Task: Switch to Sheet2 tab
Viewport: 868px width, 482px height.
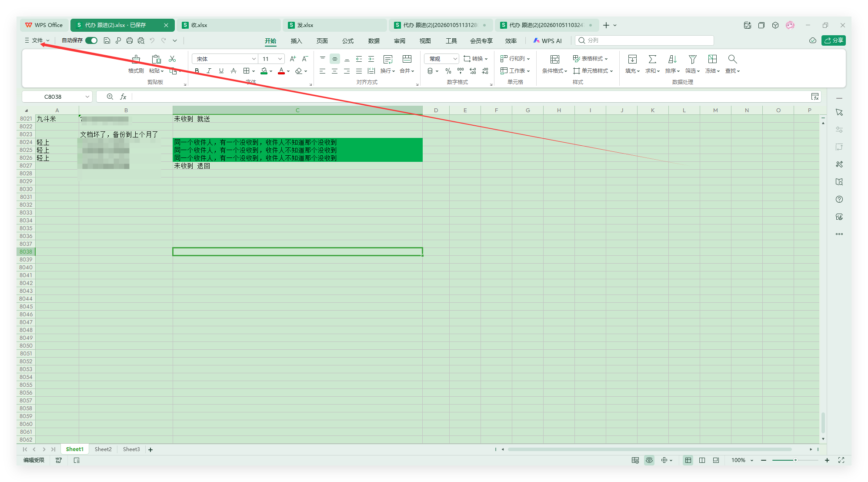Action: point(103,449)
